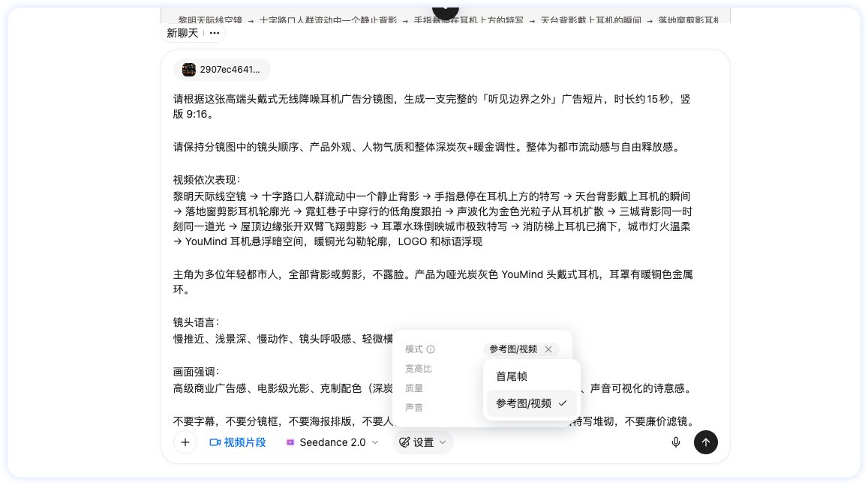Screen dimensions: 868x485
Task: Open the 质量 settings row
Action: [x=414, y=388]
